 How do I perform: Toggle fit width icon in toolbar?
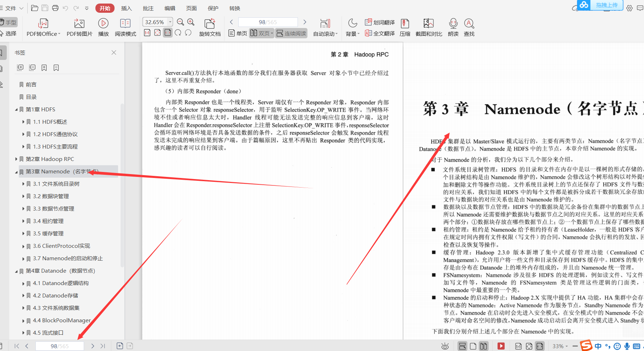click(168, 33)
